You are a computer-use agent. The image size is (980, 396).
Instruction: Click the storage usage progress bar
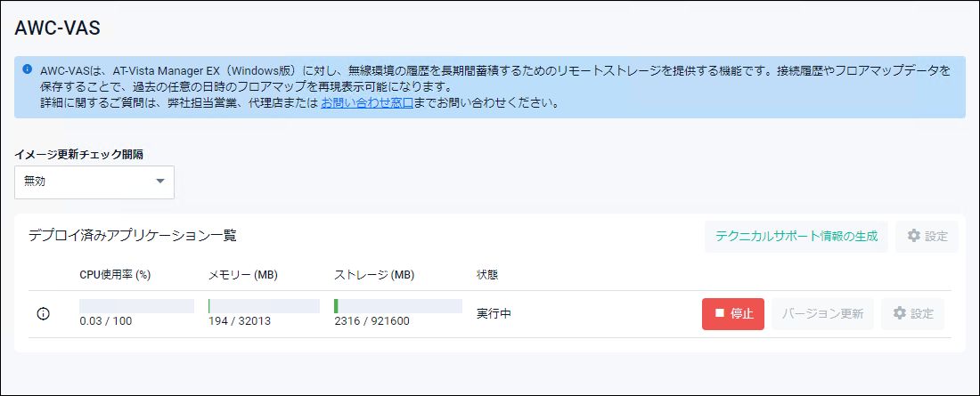[398, 306]
